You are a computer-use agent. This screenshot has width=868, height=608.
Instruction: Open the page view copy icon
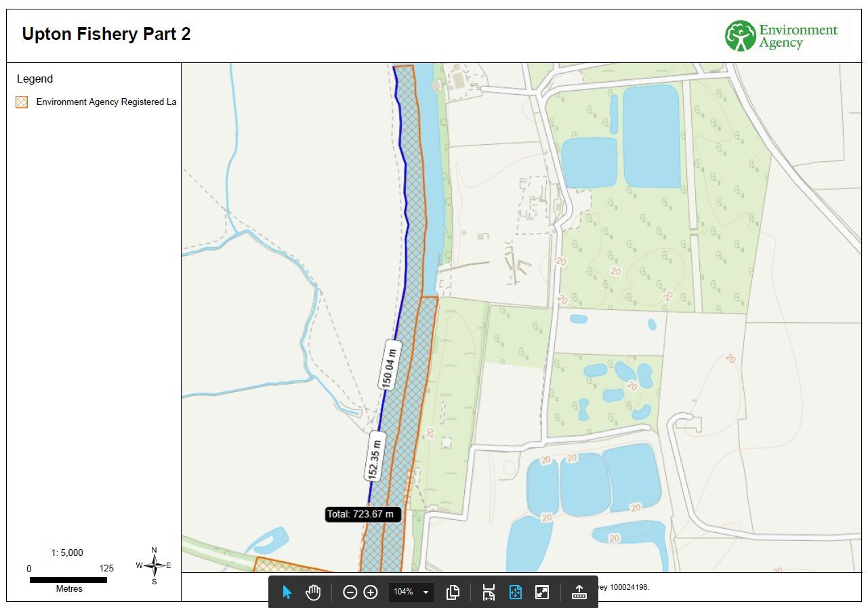453,592
